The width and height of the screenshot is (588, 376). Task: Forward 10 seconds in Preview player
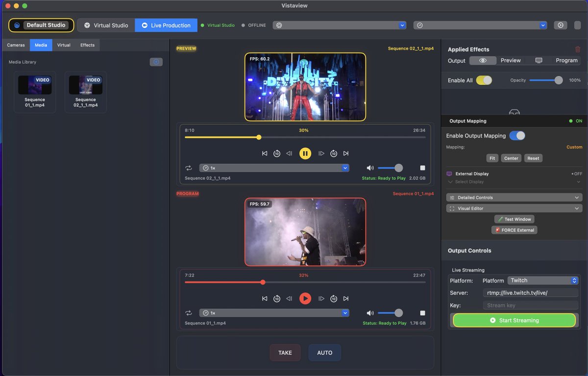(334, 153)
